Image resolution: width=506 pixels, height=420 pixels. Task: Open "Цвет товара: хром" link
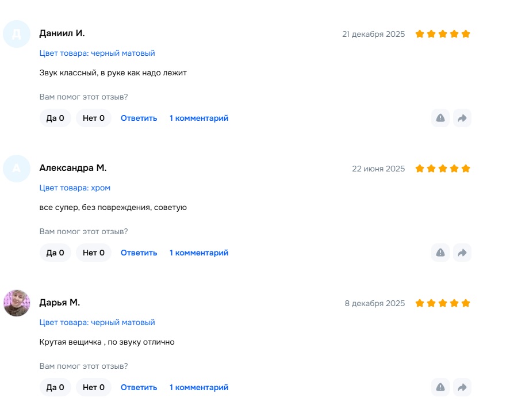coord(75,188)
